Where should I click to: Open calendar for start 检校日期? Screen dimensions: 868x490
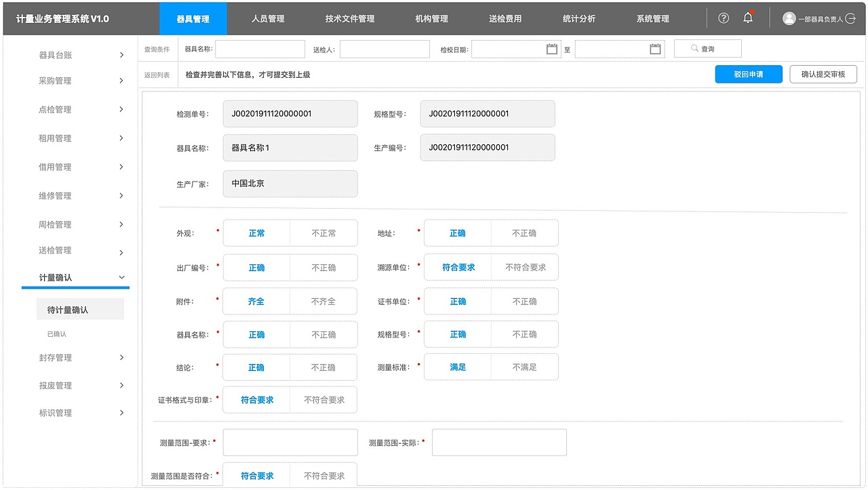pos(552,49)
